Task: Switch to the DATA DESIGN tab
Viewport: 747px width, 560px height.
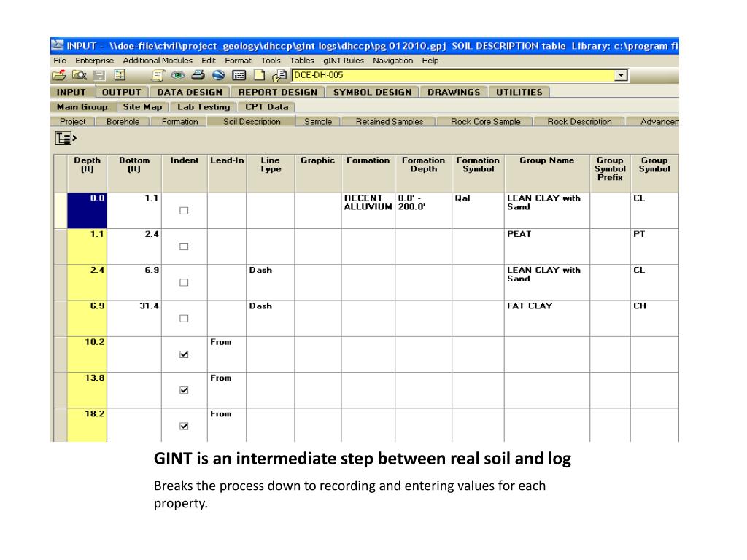Action: [x=190, y=92]
